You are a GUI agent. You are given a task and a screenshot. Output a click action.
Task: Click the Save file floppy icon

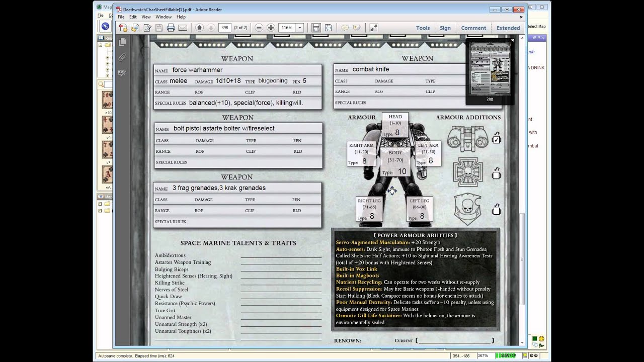pos(159,28)
